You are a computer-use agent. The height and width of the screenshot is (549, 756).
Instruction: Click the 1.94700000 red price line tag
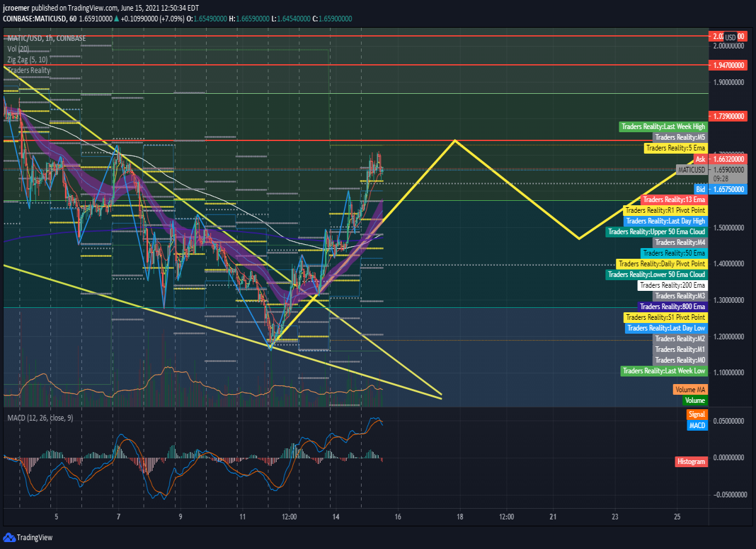pos(729,65)
